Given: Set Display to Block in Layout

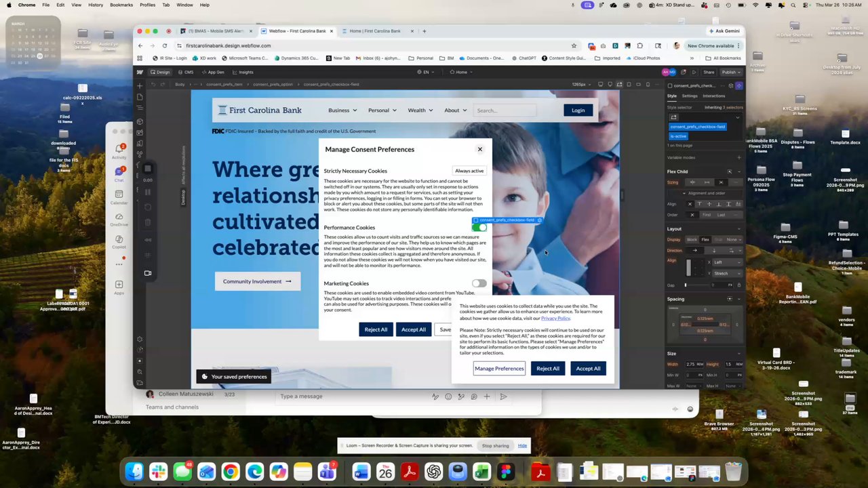Looking at the screenshot, I should pos(692,239).
